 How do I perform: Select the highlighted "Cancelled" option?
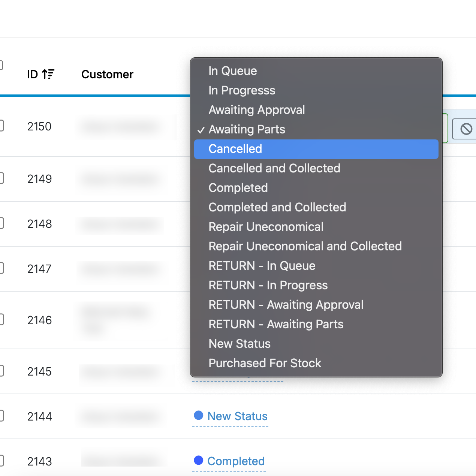click(x=235, y=149)
